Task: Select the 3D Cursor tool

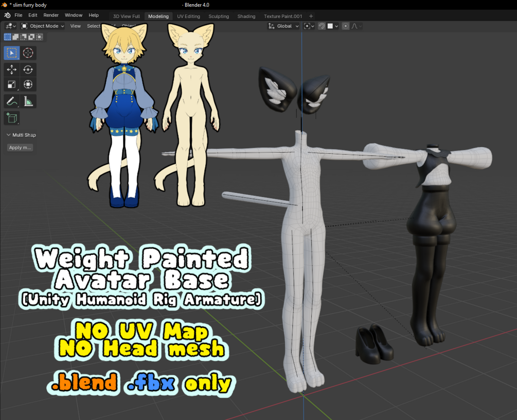Action: pyautogui.click(x=28, y=53)
